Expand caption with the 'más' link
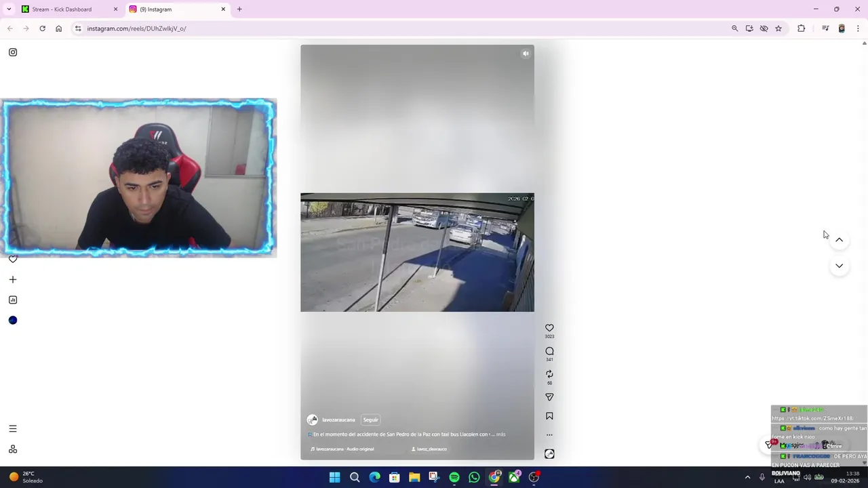The image size is (868, 488). click(x=501, y=434)
